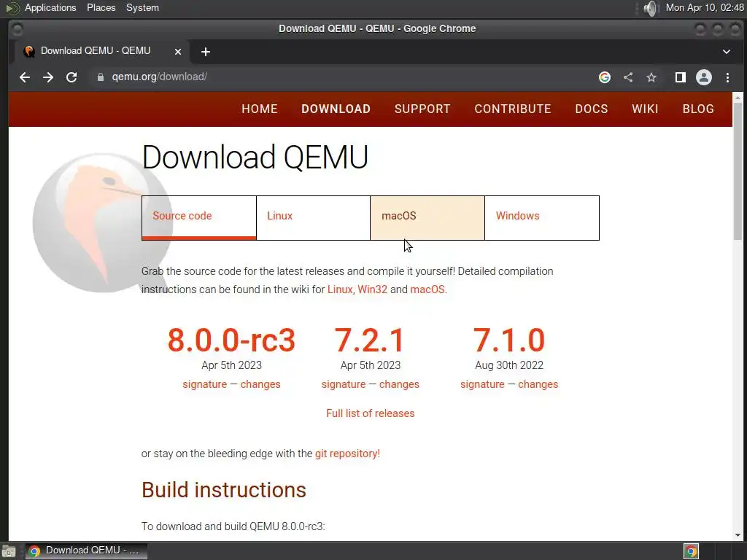Image resolution: width=747 pixels, height=560 pixels.
Task: Click the Download QEMU page heading
Action: pos(255,157)
